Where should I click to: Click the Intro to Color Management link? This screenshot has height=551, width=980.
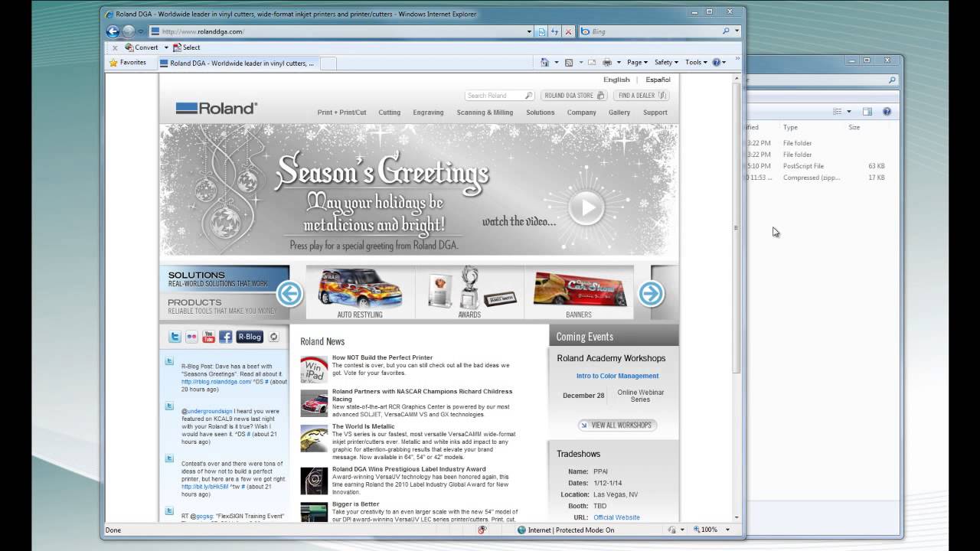[x=617, y=376]
